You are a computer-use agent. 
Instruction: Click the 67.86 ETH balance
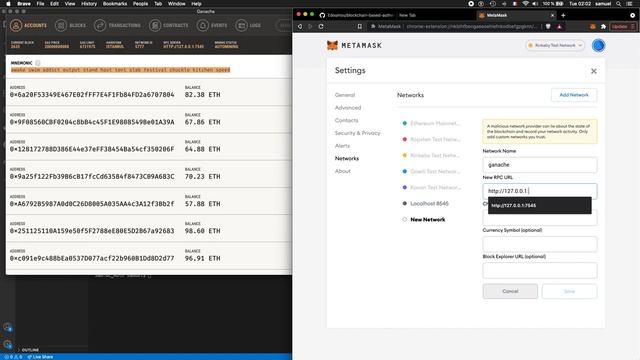click(x=202, y=122)
